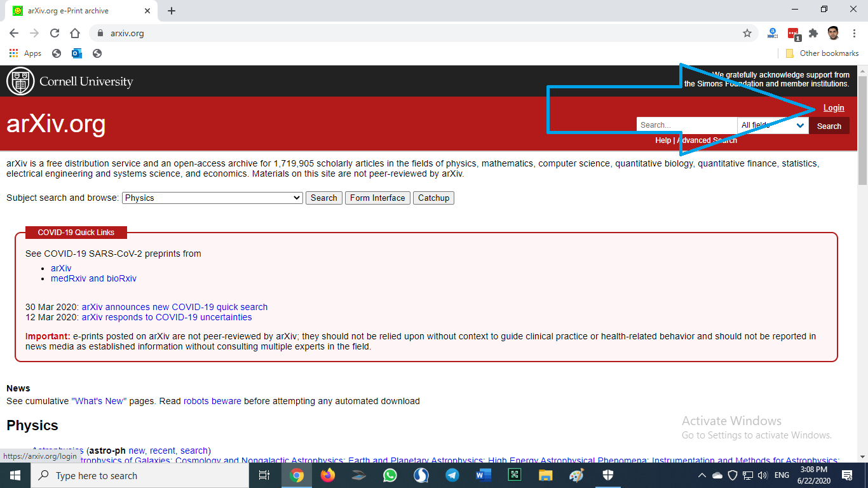The height and width of the screenshot is (488, 868).
Task: Click the subject browse Search button
Action: pos(324,198)
